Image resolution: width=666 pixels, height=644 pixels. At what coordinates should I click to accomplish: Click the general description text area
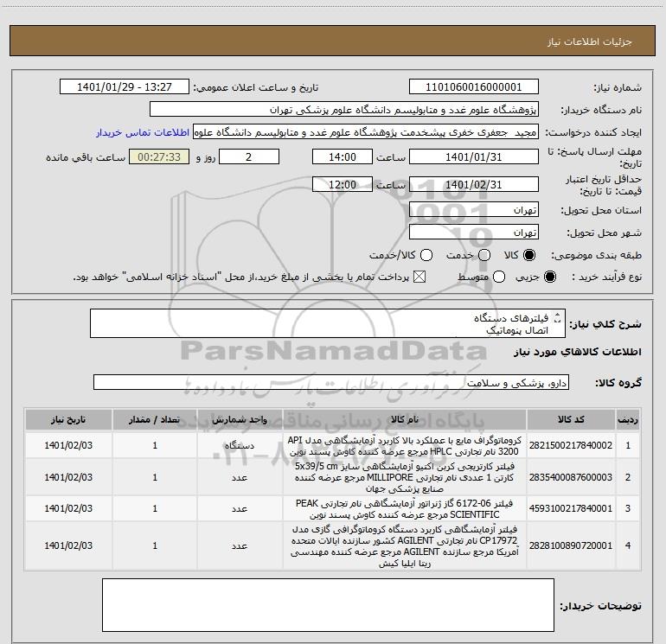tap(328, 324)
